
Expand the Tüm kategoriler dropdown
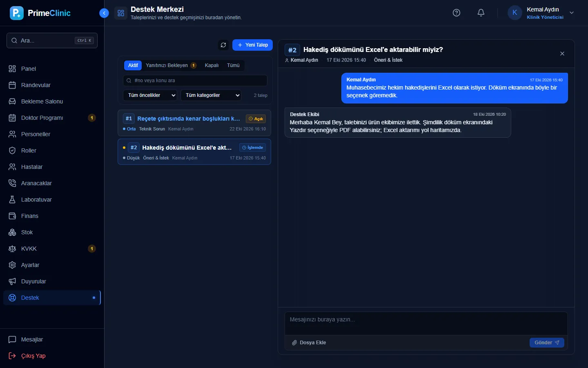211,95
